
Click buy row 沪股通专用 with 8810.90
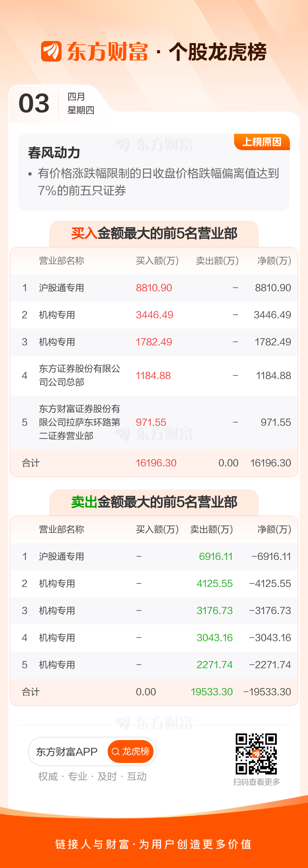click(154, 288)
